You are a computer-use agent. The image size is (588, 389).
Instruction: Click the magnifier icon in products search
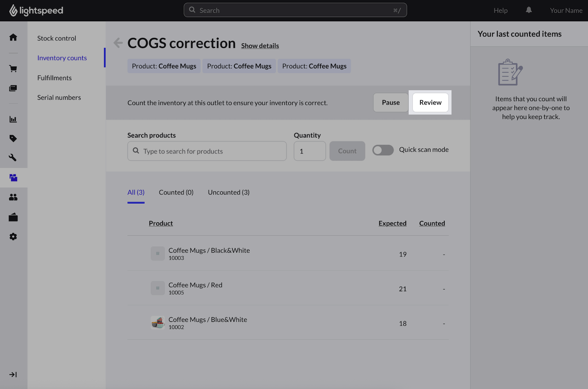coord(136,151)
